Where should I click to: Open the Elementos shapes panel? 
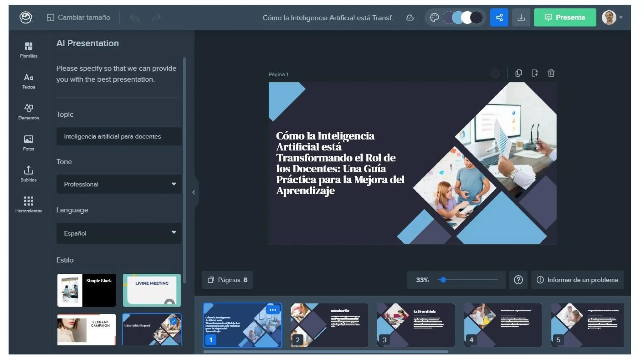click(29, 112)
